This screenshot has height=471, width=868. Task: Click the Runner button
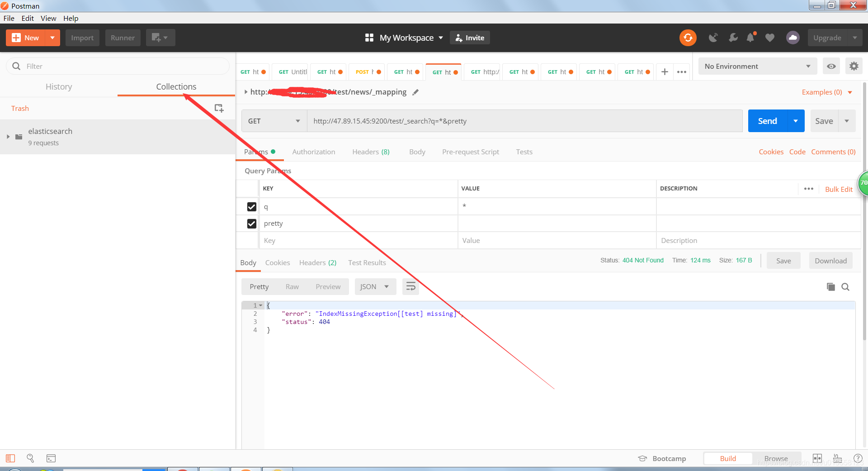123,38
